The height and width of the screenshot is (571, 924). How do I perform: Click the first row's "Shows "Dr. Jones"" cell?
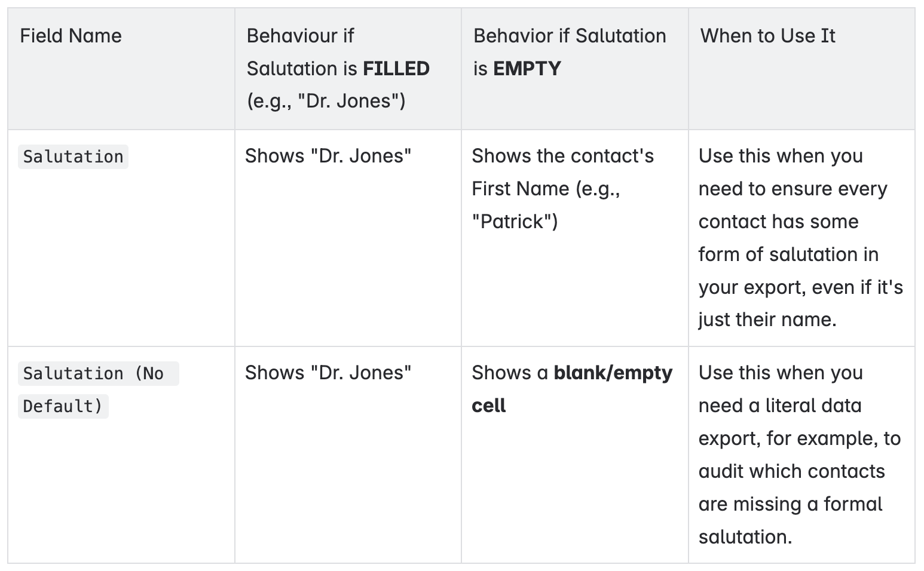tap(328, 156)
